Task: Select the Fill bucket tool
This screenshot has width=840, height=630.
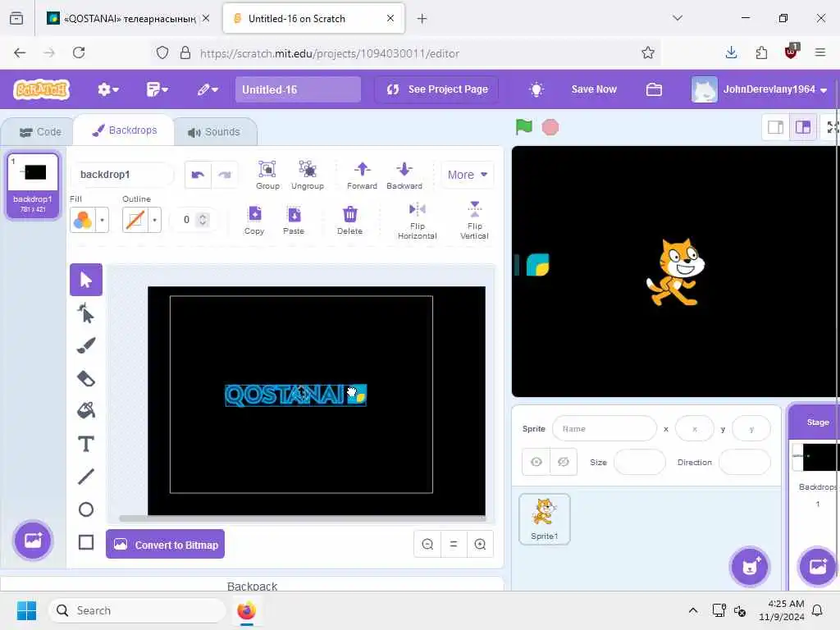Action: click(85, 411)
